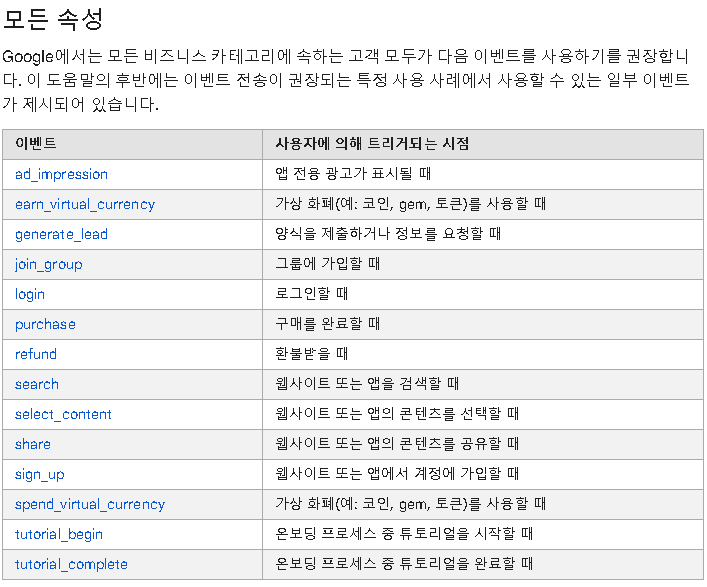Click the description in the spend_virtual_currency row
The height and width of the screenshot is (587, 707).
click(411, 504)
